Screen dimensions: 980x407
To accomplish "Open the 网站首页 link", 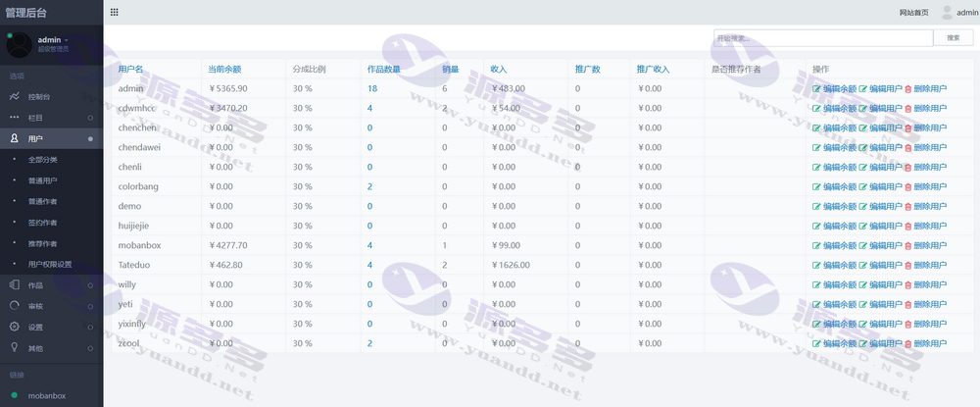I will point(913,13).
